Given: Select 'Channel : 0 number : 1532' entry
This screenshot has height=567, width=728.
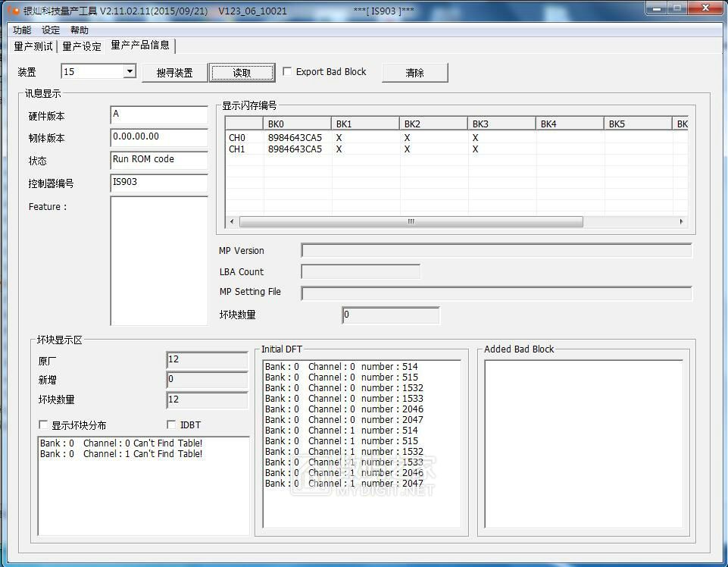Looking at the screenshot, I should point(344,388).
